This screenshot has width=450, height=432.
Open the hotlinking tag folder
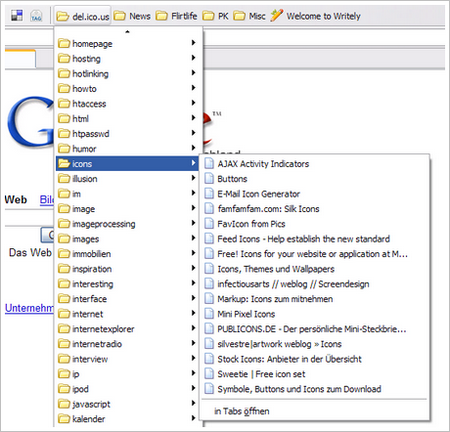[128, 73]
